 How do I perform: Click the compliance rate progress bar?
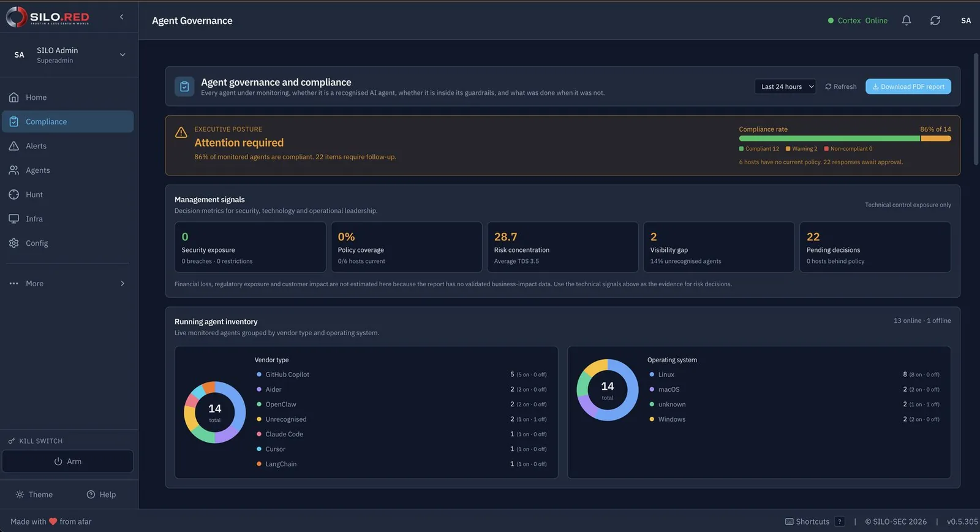click(x=845, y=139)
